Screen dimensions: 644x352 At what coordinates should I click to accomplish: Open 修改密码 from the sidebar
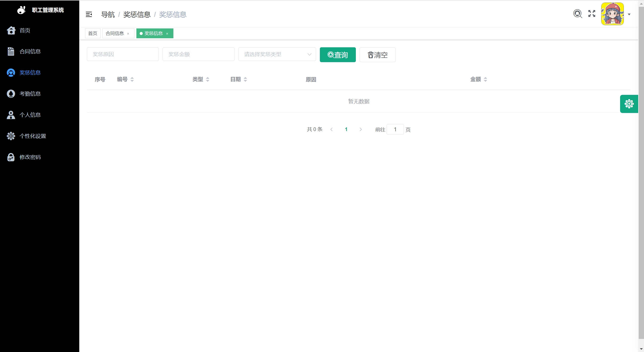tap(30, 157)
